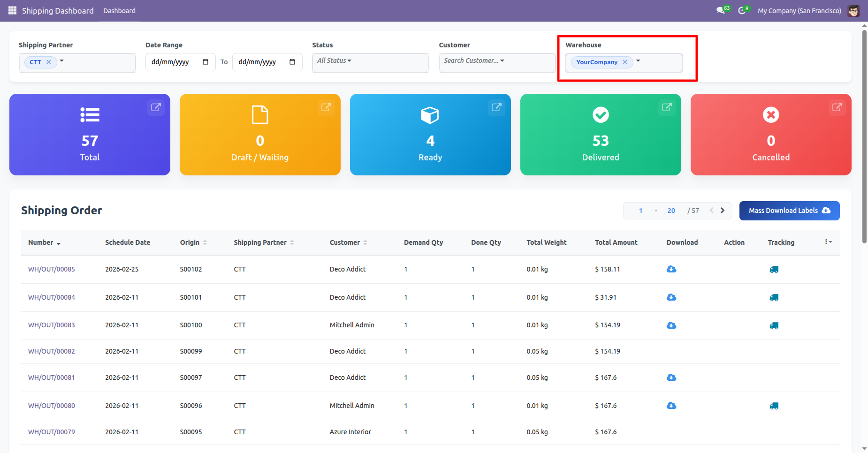868x453 pixels.
Task: Click Mass Download Labels button
Action: point(789,211)
